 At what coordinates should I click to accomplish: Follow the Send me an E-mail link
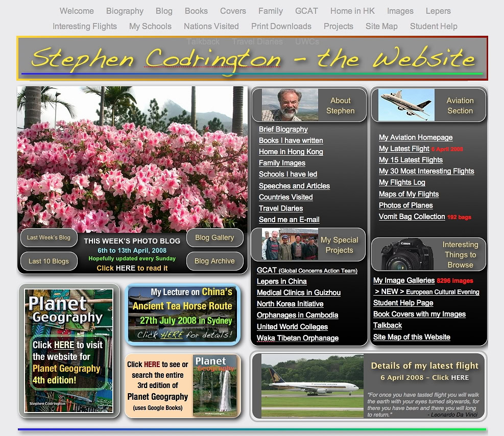click(289, 220)
